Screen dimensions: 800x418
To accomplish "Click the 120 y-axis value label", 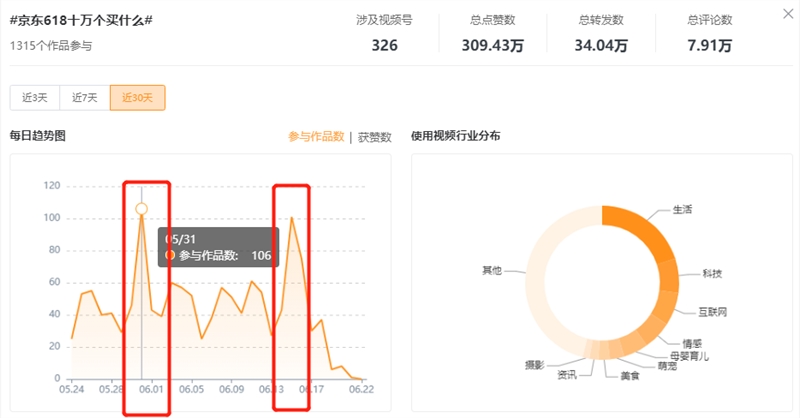I will [52, 186].
